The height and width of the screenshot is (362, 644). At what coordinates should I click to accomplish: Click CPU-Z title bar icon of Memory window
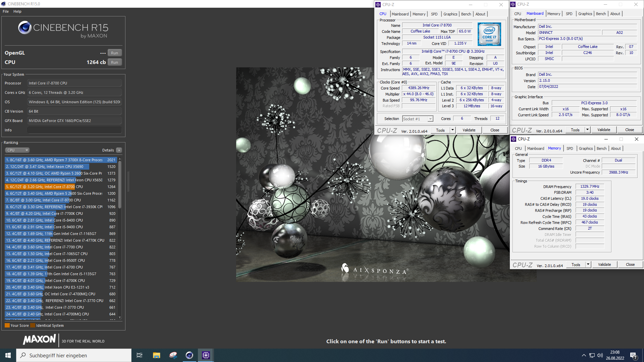coord(514,139)
